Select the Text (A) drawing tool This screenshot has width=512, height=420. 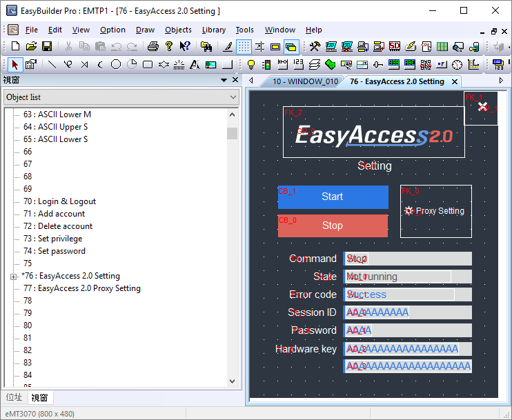pos(195,65)
